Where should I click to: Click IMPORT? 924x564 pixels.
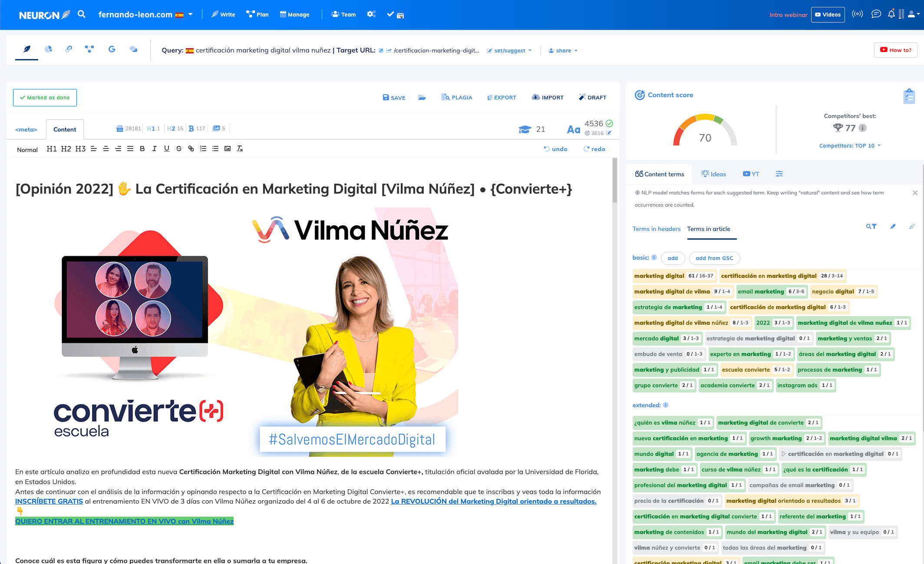point(548,98)
